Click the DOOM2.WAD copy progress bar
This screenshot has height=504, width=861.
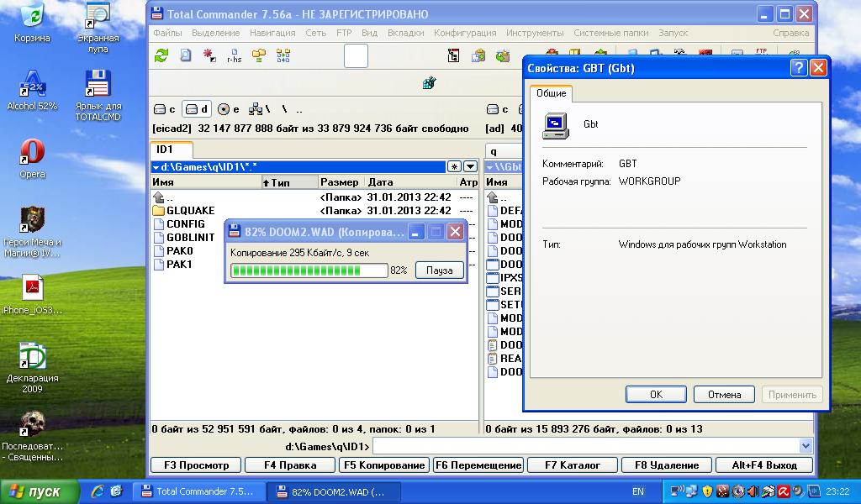309,270
